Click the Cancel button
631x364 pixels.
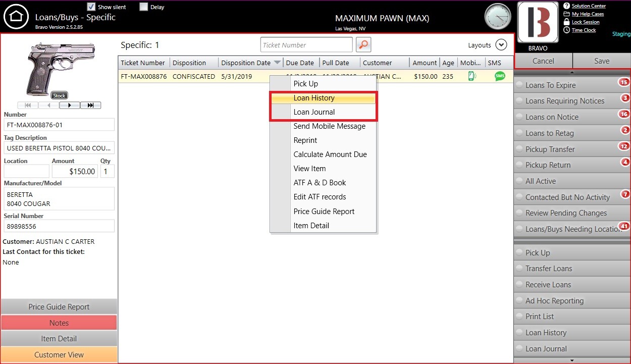pyautogui.click(x=544, y=61)
